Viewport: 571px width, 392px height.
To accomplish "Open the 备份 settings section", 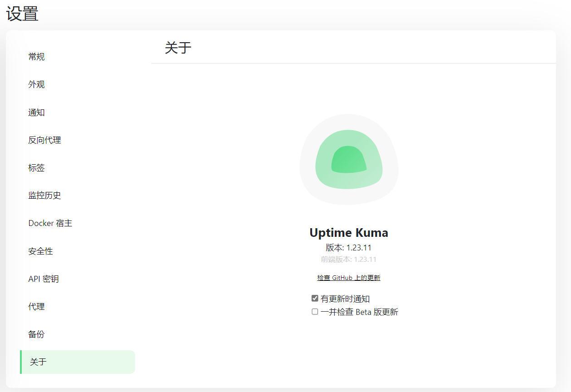I will tap(36, 334).
